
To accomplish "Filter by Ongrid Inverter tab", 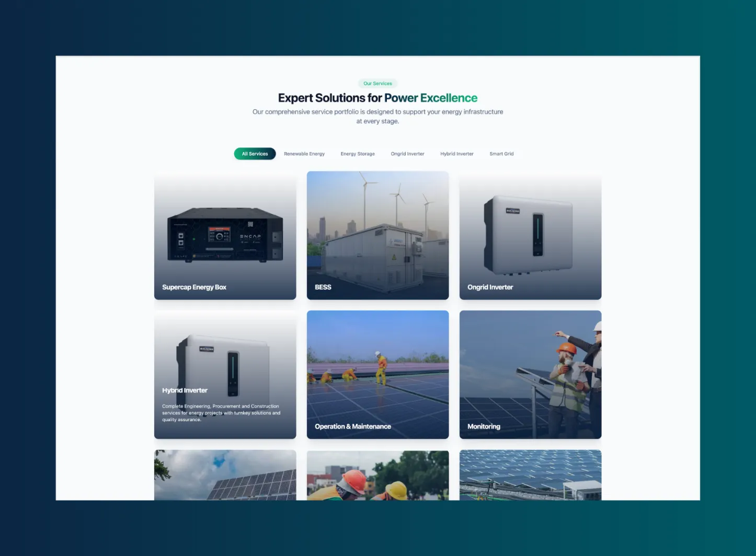I will [407, 154].
